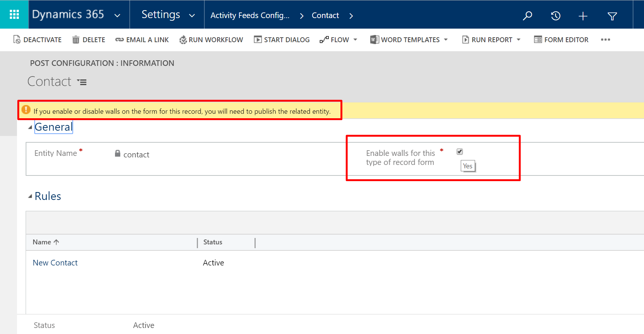Screen dimensions: 644x334
Task: Collapse the General section
Action: [30, 127]
